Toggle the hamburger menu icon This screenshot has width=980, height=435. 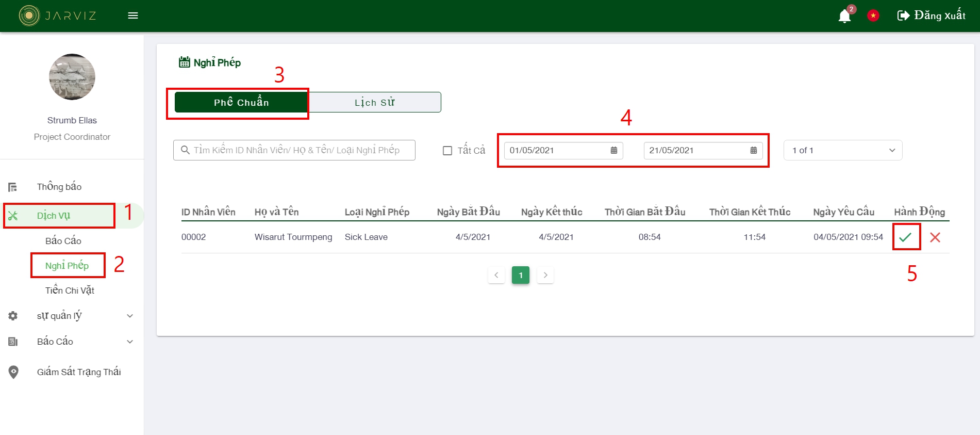click(x=133, y=15)
